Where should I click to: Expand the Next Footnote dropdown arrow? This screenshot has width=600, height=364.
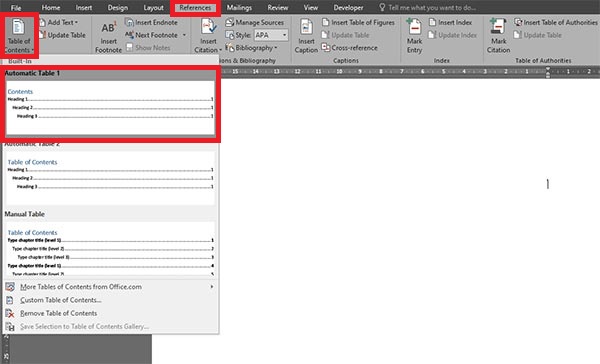pos(184,35)
